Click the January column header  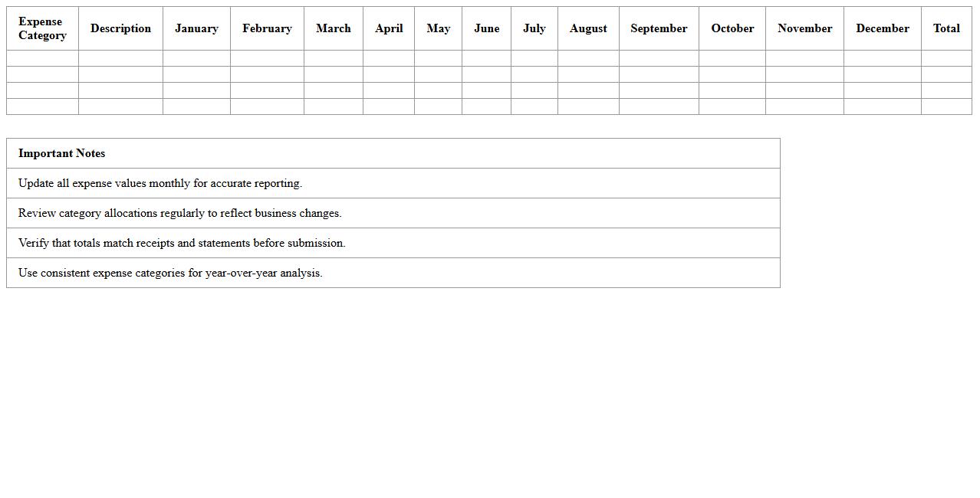pyautogui.click(x=196, y=28)
